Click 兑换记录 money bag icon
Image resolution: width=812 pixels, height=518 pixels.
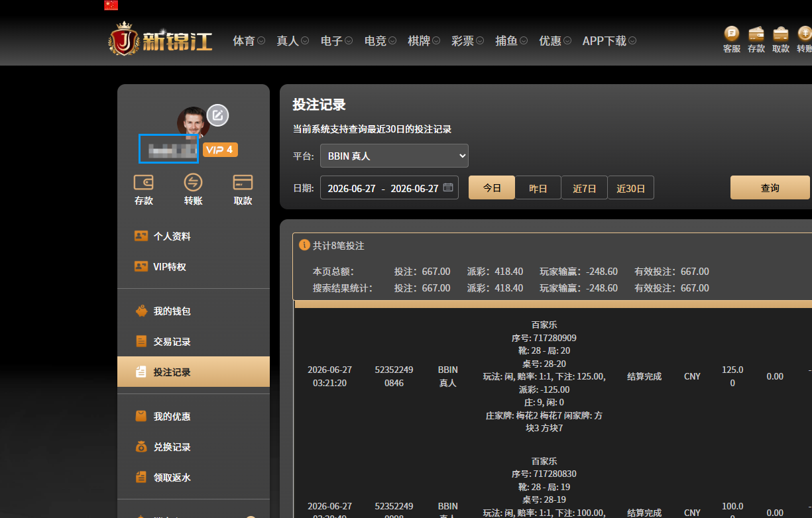click(x=141, y=446)
